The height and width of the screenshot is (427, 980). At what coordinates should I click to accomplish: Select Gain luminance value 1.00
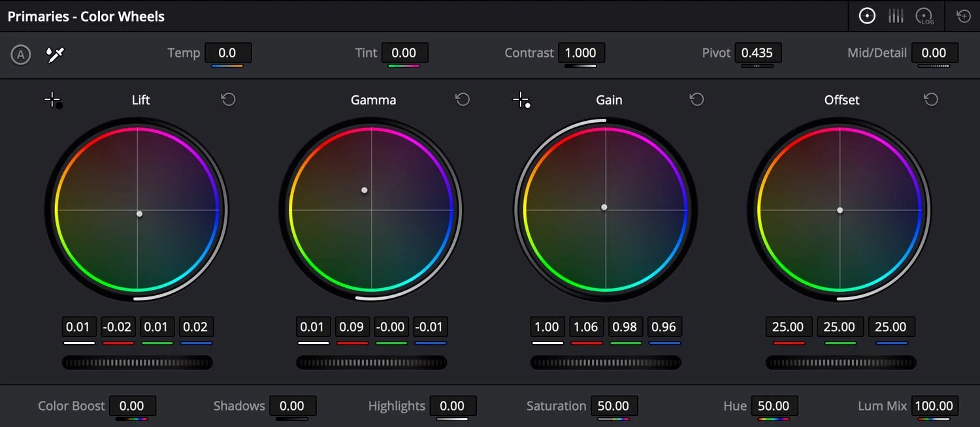point(547,326)
